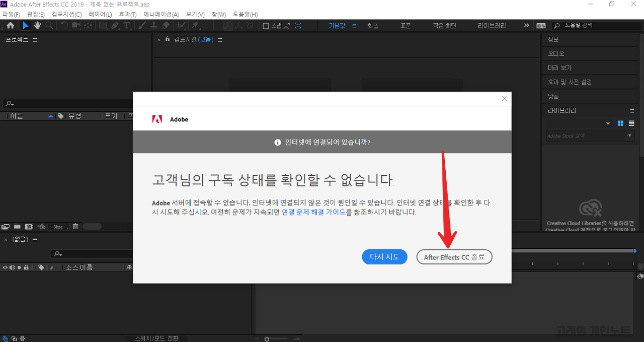Open the 파일(F) menu
This screenshot has width=644, height=342.
[12, 14]
